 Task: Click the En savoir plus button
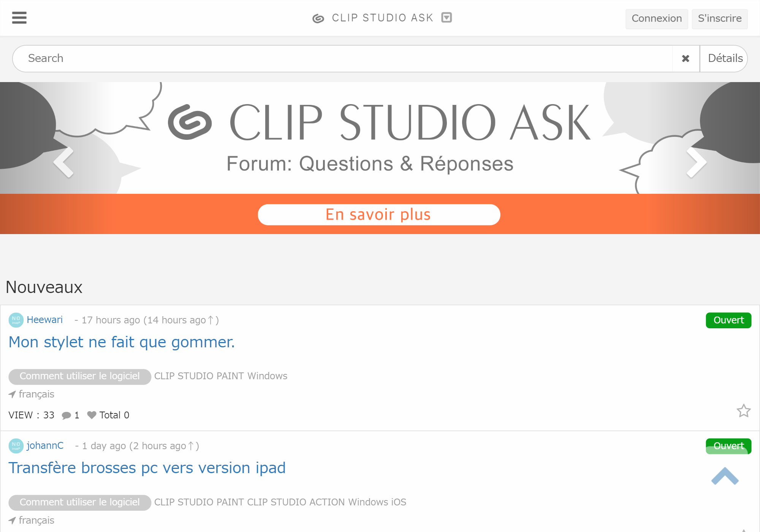(378, 215)
